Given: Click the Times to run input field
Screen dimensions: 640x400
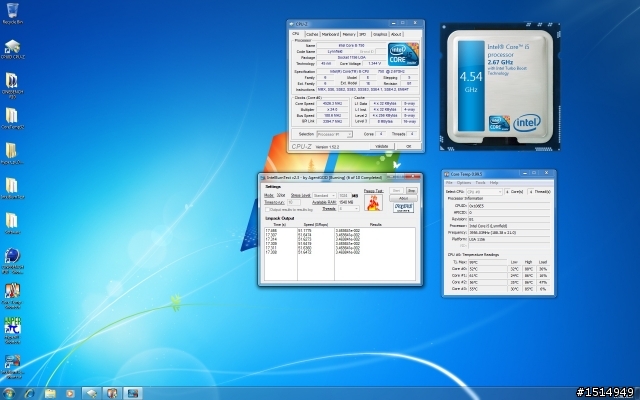Looking at the screenshot, I should [x=293, y=202].
